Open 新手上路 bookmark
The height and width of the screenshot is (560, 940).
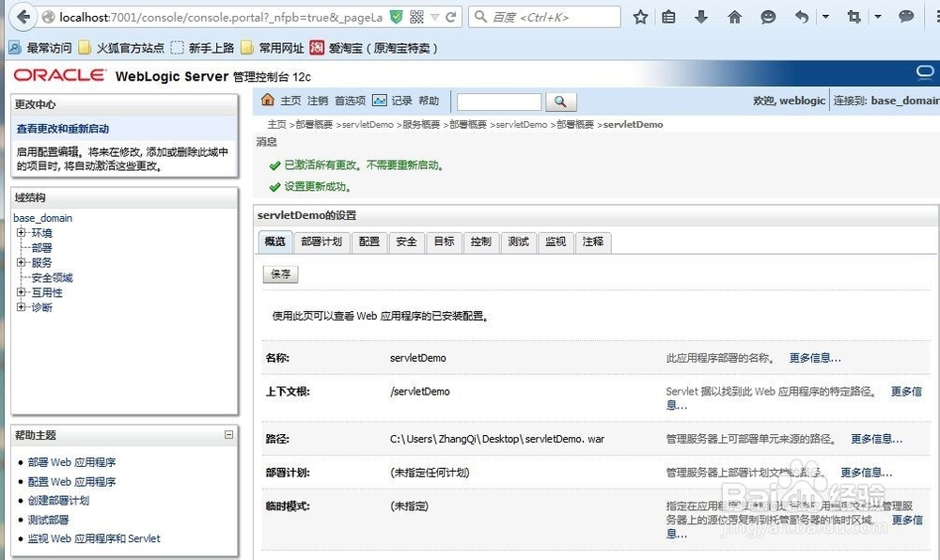click(x=202, y=48)
